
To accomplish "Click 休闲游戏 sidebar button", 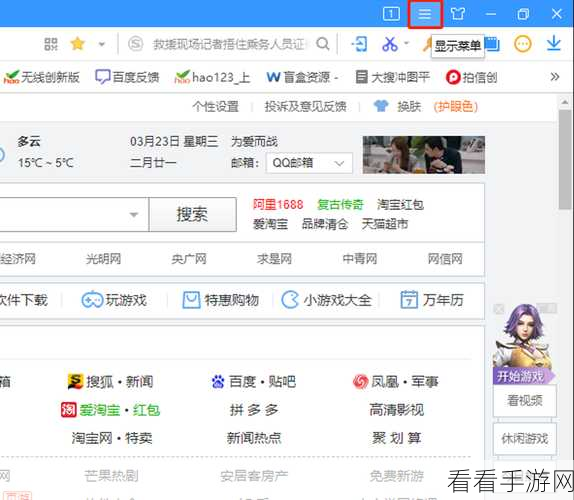I will point(525,439).
